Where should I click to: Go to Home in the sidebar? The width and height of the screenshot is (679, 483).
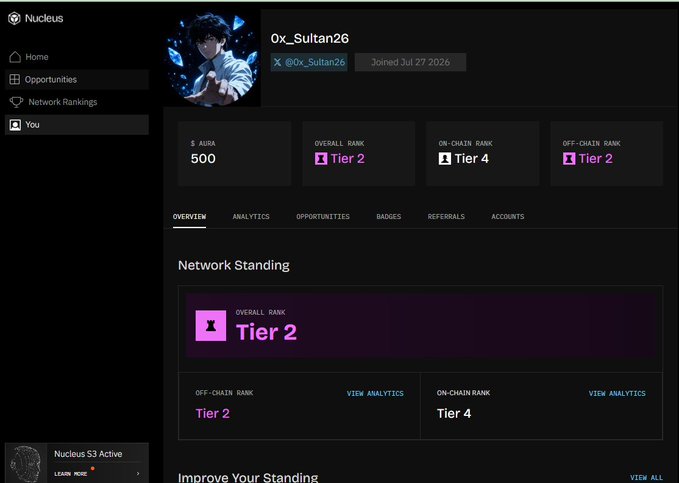77,57
